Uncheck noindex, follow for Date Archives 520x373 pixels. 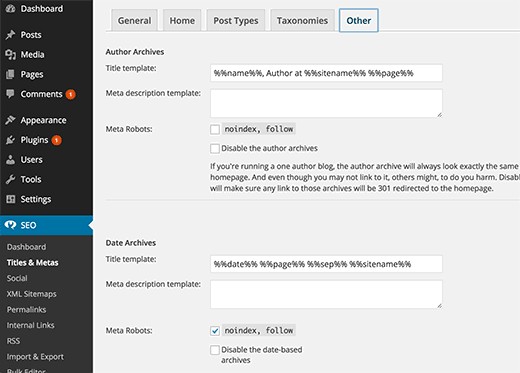click(x=215, y=331)
